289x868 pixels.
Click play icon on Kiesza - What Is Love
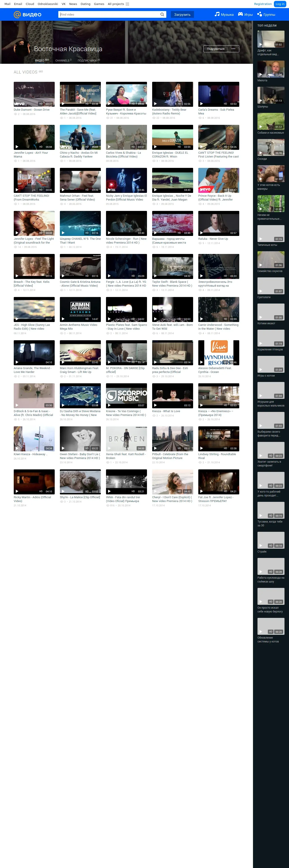click(155, 405)
